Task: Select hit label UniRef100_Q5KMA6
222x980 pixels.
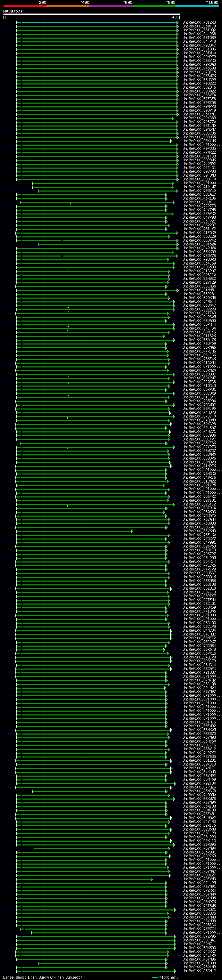Action: 199,348
